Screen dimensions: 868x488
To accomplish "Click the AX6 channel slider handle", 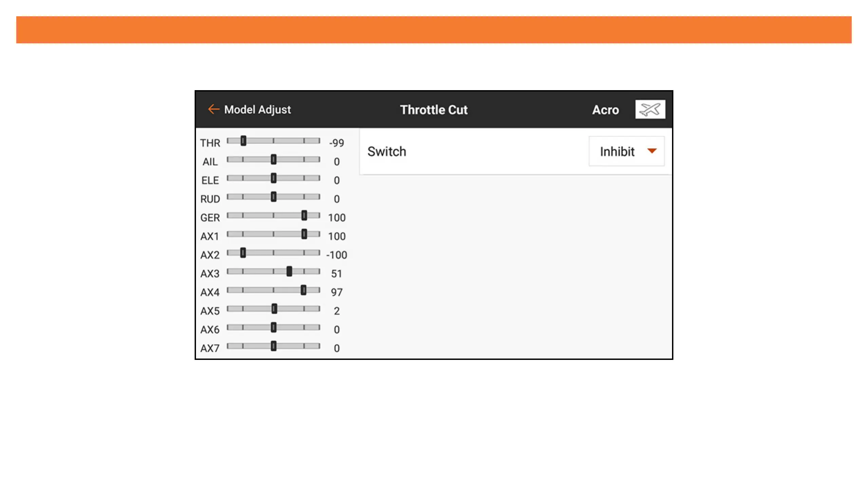I will coord(274,327).
